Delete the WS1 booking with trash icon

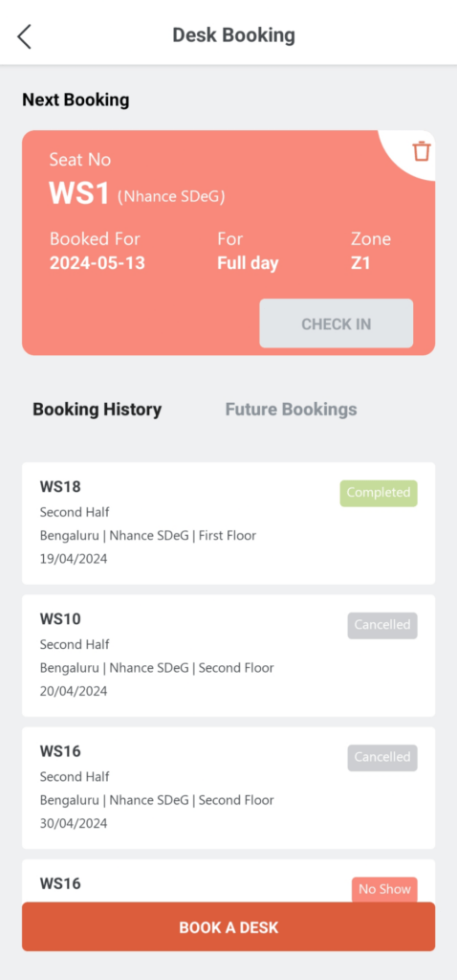click(x=422, y=151)
